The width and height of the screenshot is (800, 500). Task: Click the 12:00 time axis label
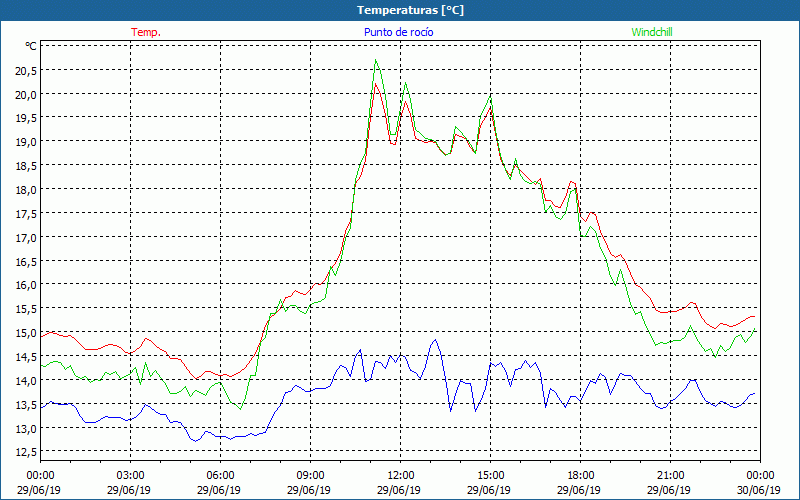click(401, 476)
